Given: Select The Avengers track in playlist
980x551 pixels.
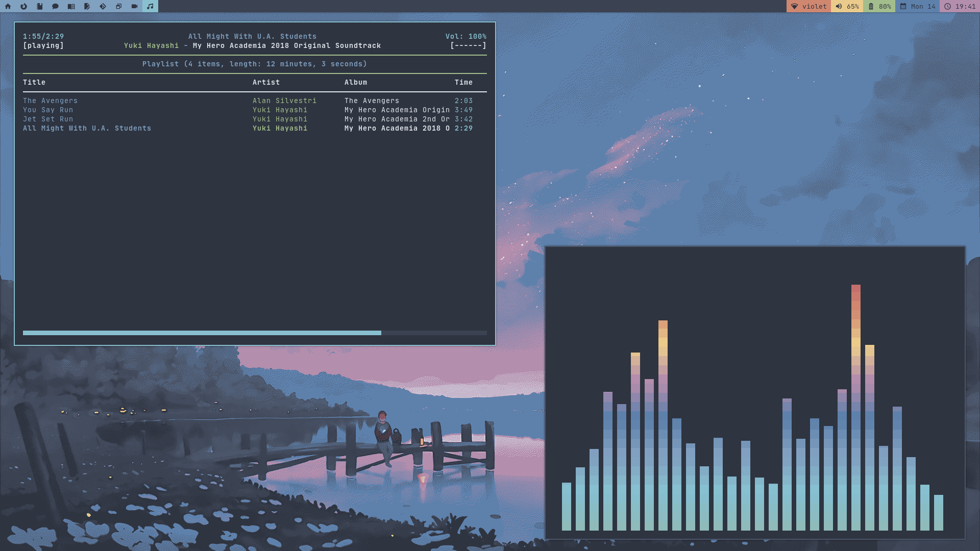Looking at the screenshot, I should [x=50, y=101].
